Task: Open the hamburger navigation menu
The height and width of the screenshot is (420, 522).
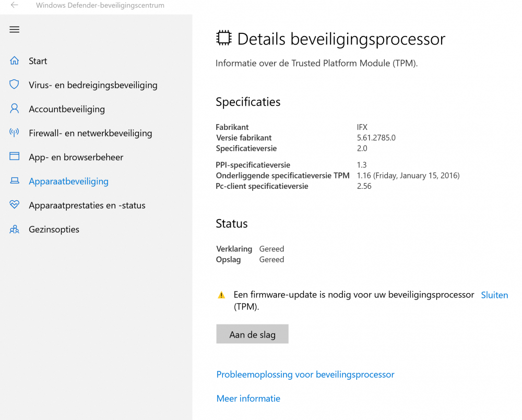Action: pos(15,30)
